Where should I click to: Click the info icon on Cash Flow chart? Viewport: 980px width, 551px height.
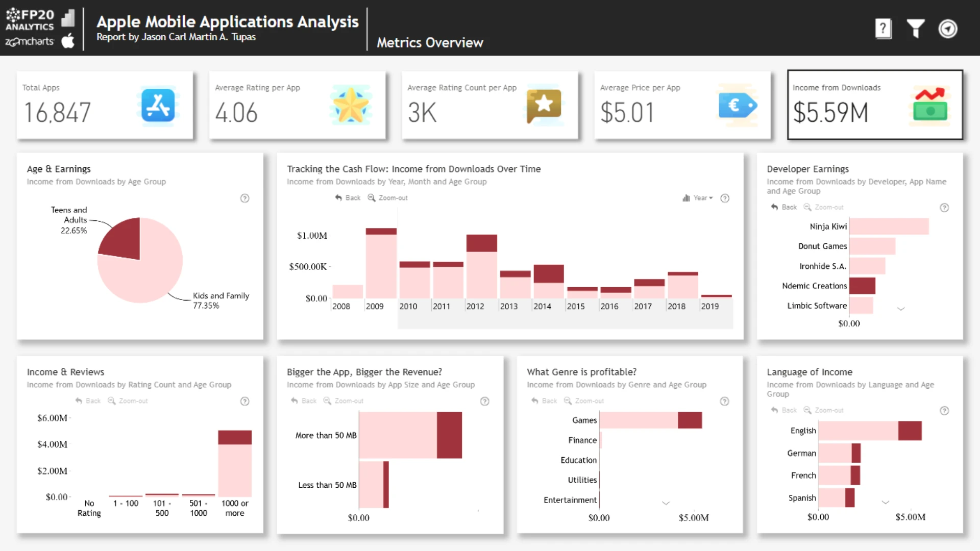(x=725, y=198)
